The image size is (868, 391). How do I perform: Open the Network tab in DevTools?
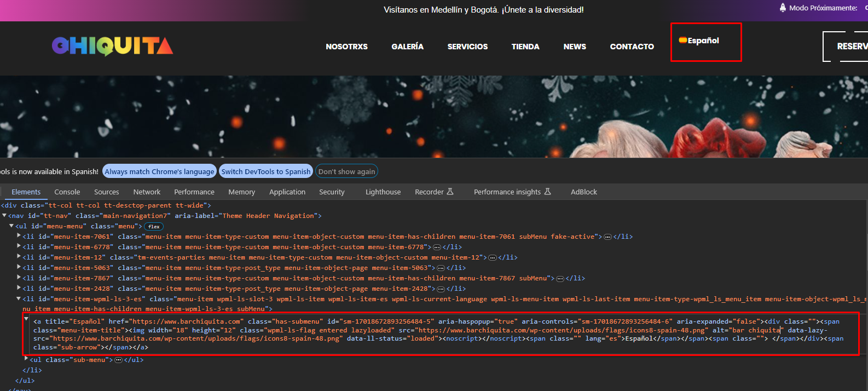pyautogui.click(x=147, y=192)
